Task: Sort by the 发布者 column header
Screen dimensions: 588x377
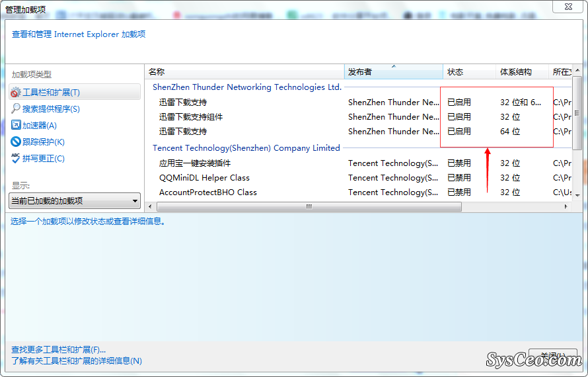Action: (393, 71)
